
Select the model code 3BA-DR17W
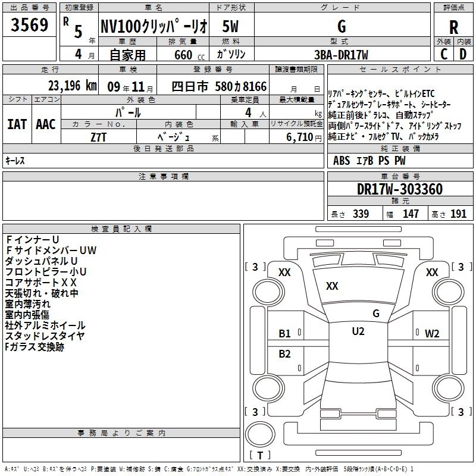coord(341,55)
